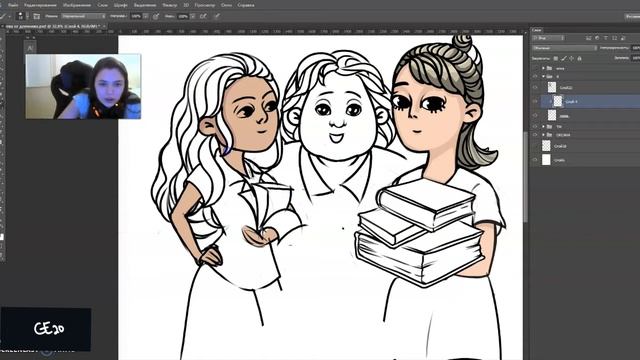Open the Слои menu in menu bar
Viewport: 640px width, 360px height.
tap(102, 5)
